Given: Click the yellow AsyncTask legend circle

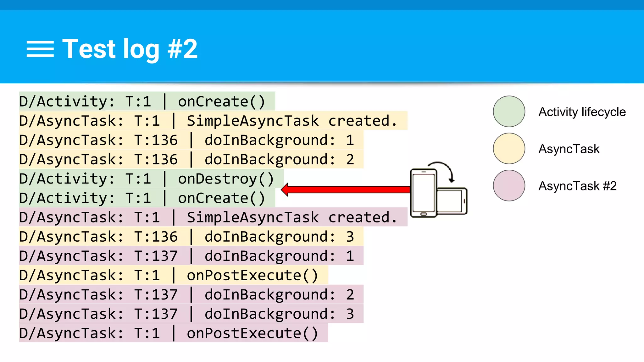Looking at the screenshot, I should coord(509,149).
